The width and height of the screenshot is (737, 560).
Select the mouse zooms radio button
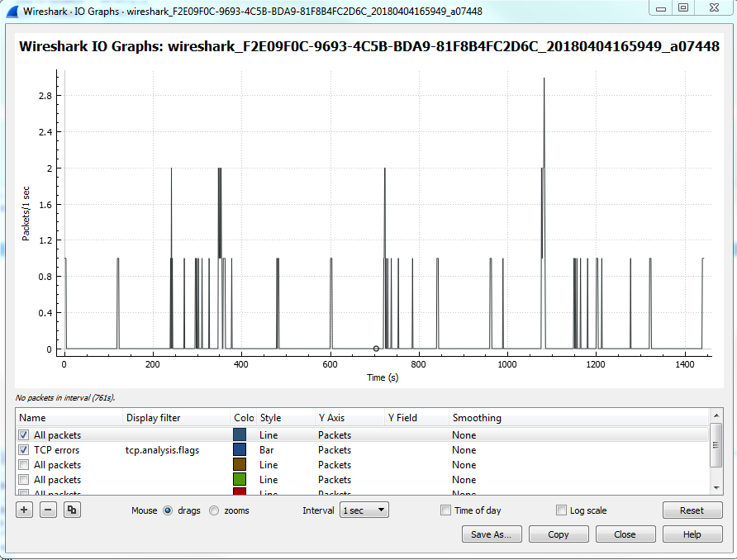click(x=215, y=510)
